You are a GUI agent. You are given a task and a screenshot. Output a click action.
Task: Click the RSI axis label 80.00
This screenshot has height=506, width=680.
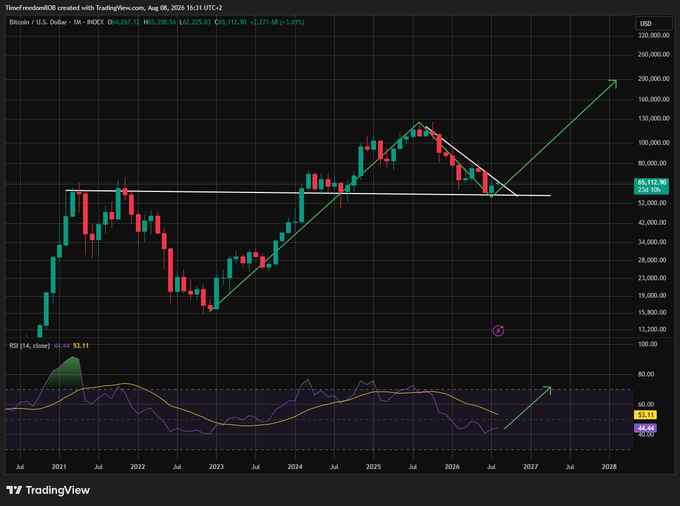pos(646,374)
